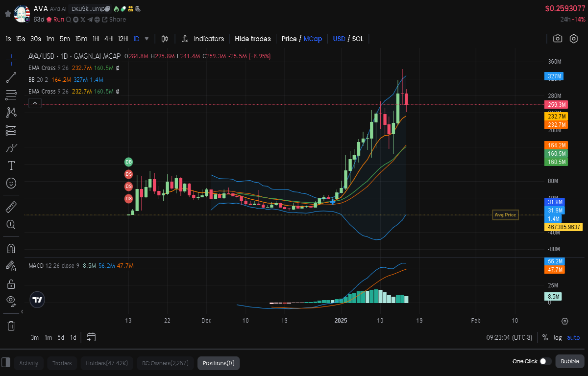
Task: Select the 4H timeframe
Action: pos(108,39)
